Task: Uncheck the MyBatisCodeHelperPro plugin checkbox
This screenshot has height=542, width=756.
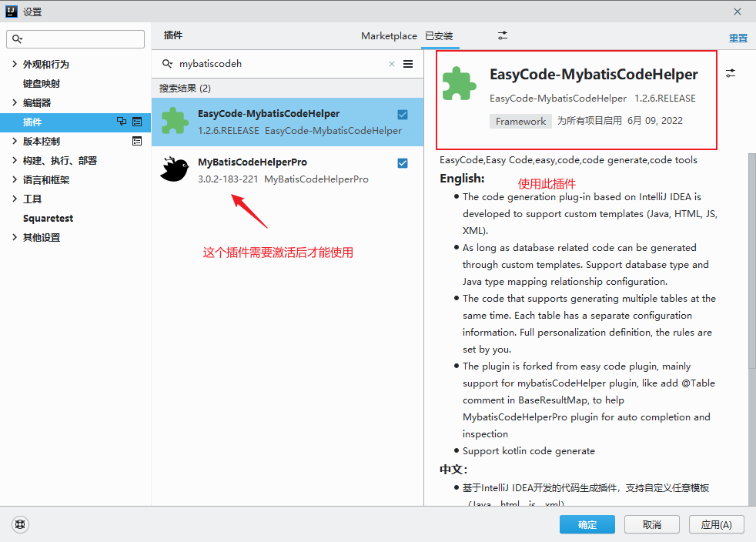Action: point(403,162)
